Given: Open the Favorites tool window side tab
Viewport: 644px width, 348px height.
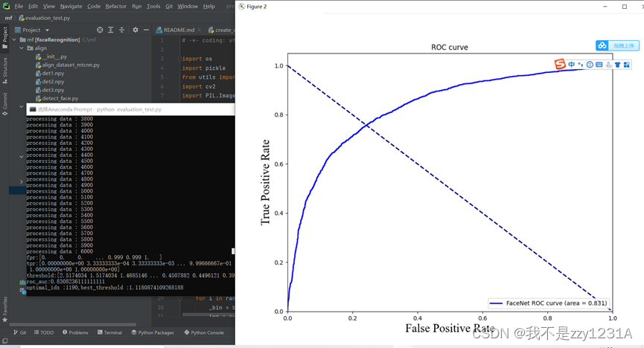Looking at the screenshot, I should (5, 310).
